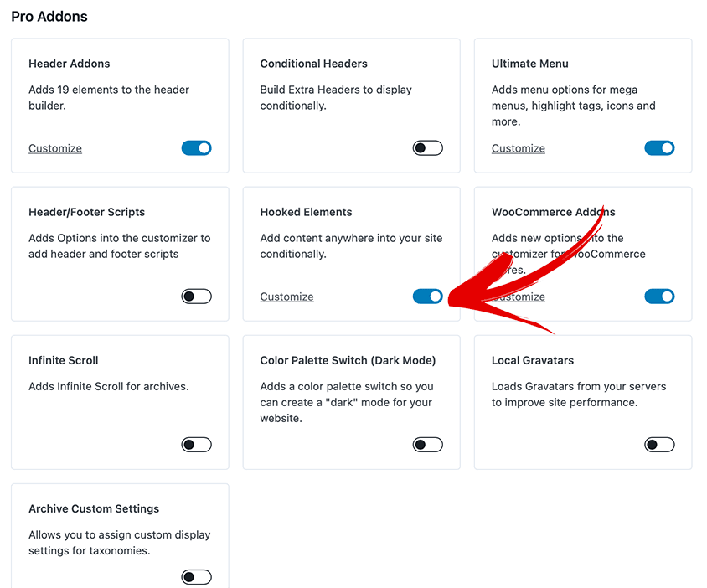Enable Color Palette Switch (Dark Mode)
This screenshot has height=588, width=707.
tap(427, 445)
